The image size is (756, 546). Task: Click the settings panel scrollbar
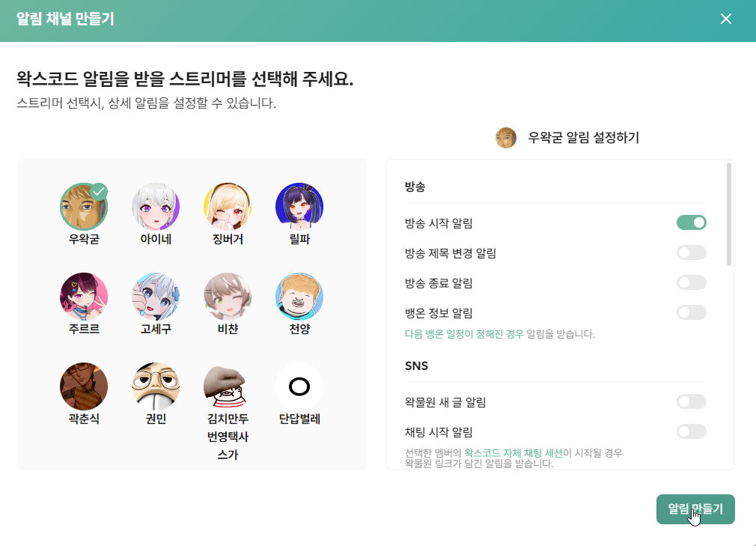coord(728,214)
